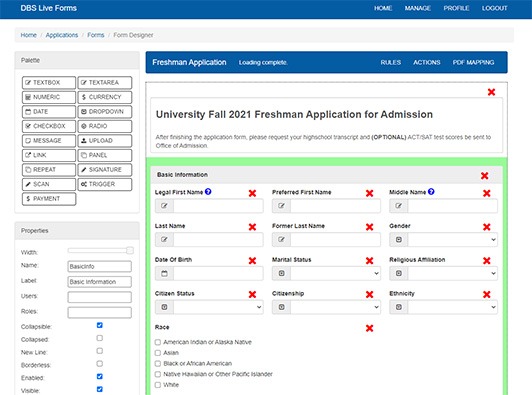The height and width of the screenshot is (395, 532).
Task: Delete the Former Last Name field
Action: coord(369,227)
